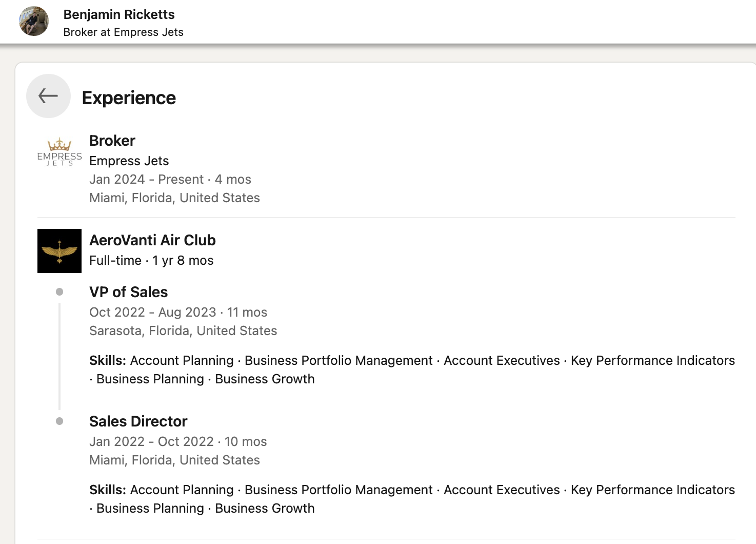Viewport: 756px width, 544px height.
Task: Select Key Performance Indicators skill text
Action: [x=652, y=360]
